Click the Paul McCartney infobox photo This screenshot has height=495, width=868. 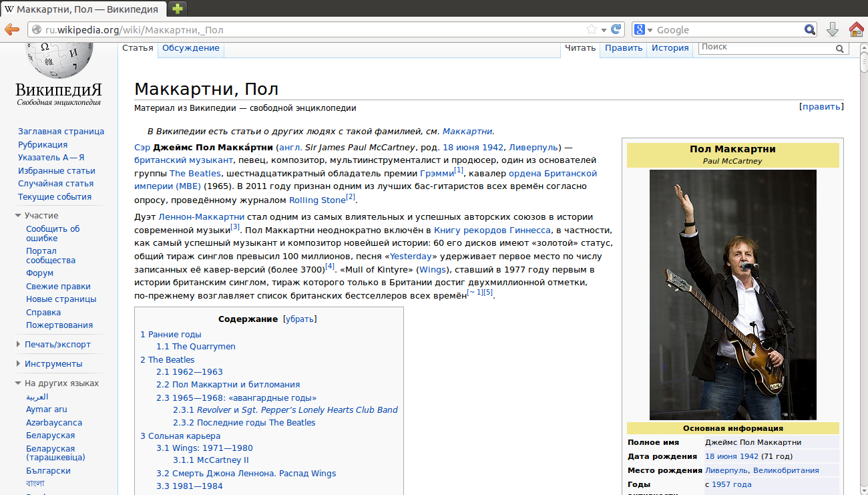(x=732, y=295)
